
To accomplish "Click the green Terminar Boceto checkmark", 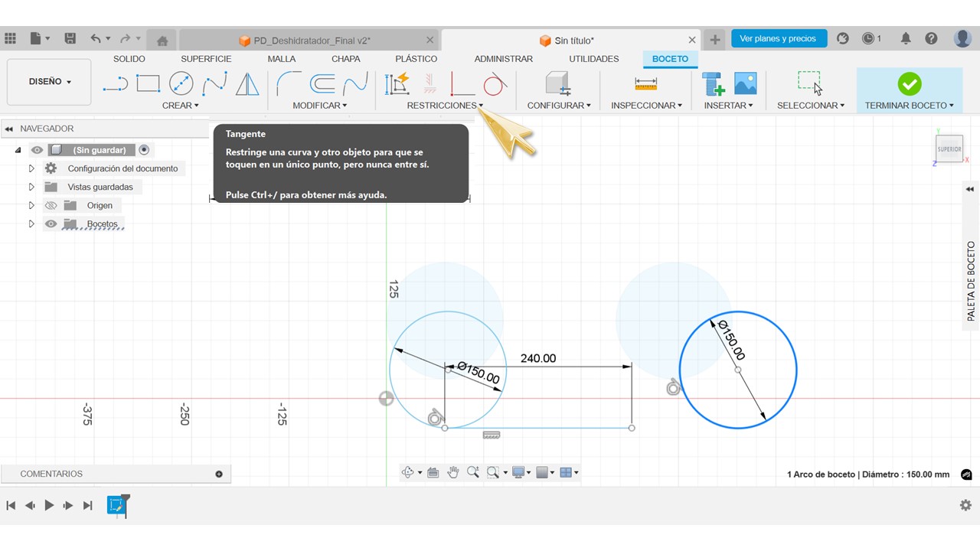I will [x=909, y=83].
